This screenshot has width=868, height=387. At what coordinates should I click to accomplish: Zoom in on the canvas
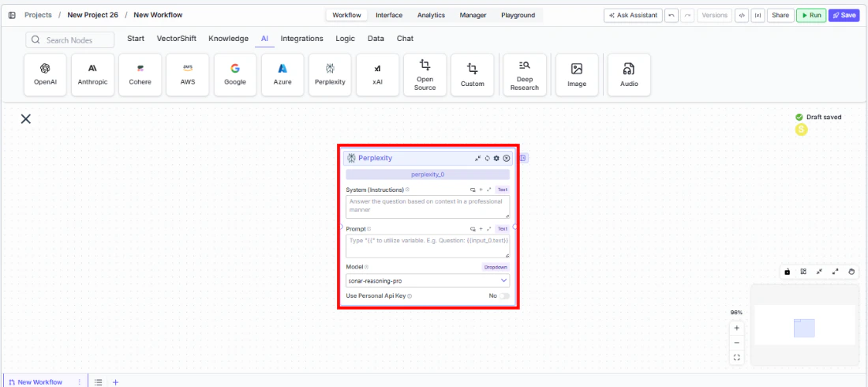(736, 328)
